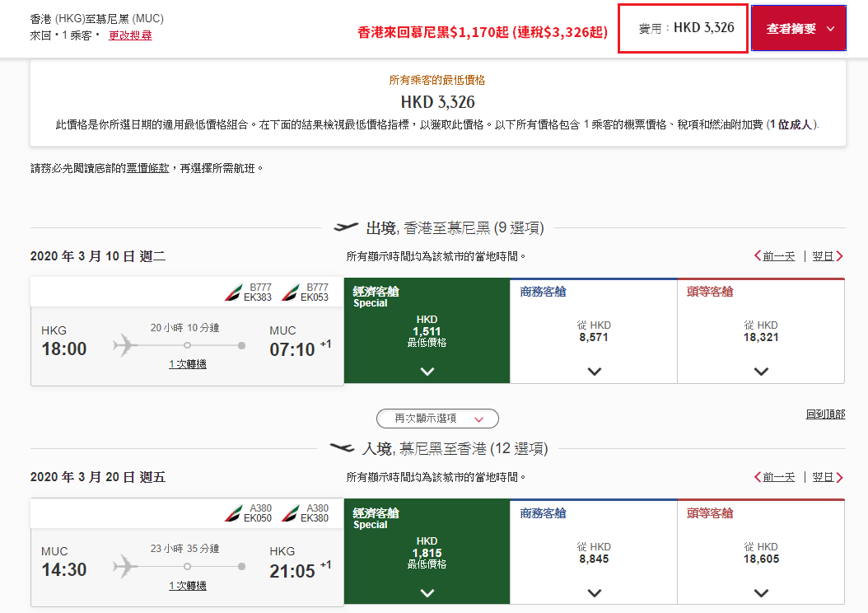Screen dimensions: 868x613
Task: Click the Emirates logo beside EK050
Action: (x=233, y=513)
